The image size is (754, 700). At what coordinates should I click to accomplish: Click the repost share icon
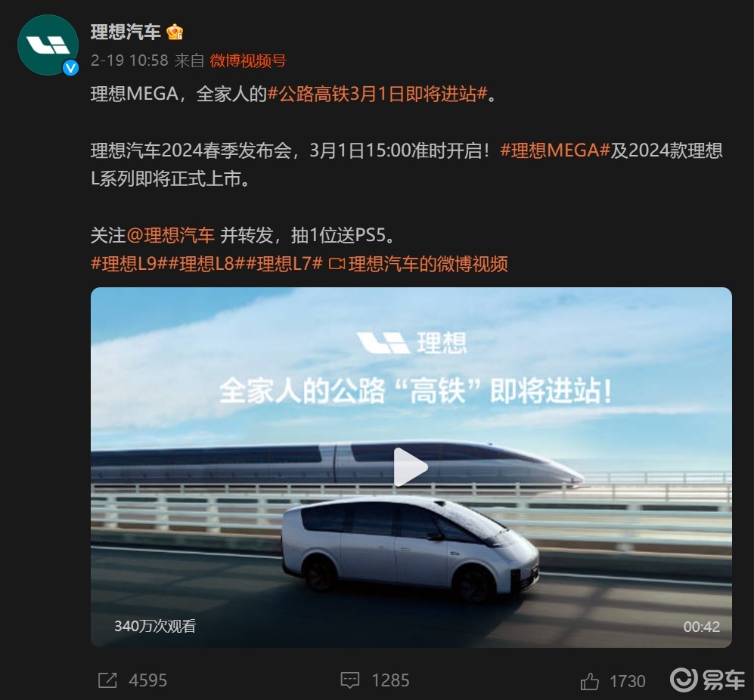[x=107, y=680]
